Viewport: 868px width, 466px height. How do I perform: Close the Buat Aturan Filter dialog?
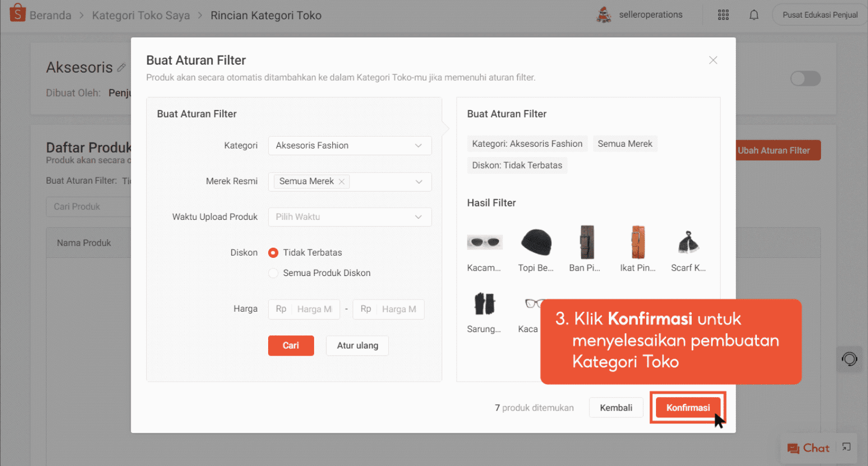713,60
